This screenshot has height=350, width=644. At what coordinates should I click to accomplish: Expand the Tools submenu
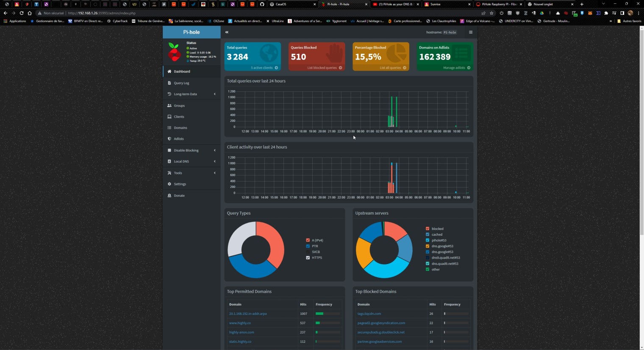[214, 173]
